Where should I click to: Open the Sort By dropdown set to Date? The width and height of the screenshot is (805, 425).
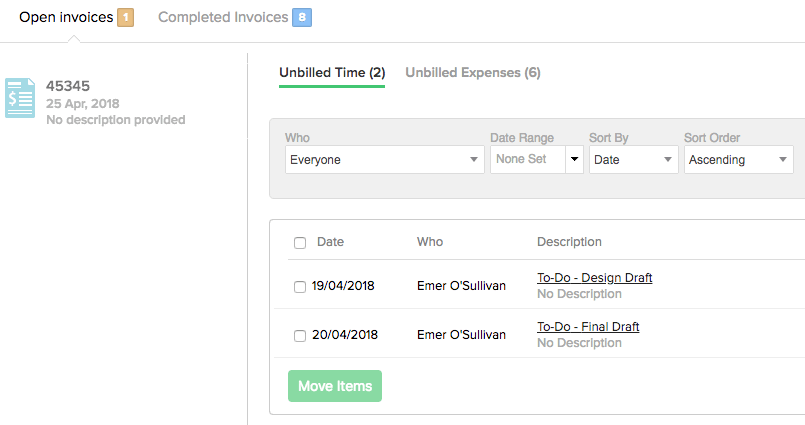pos(634,159)
